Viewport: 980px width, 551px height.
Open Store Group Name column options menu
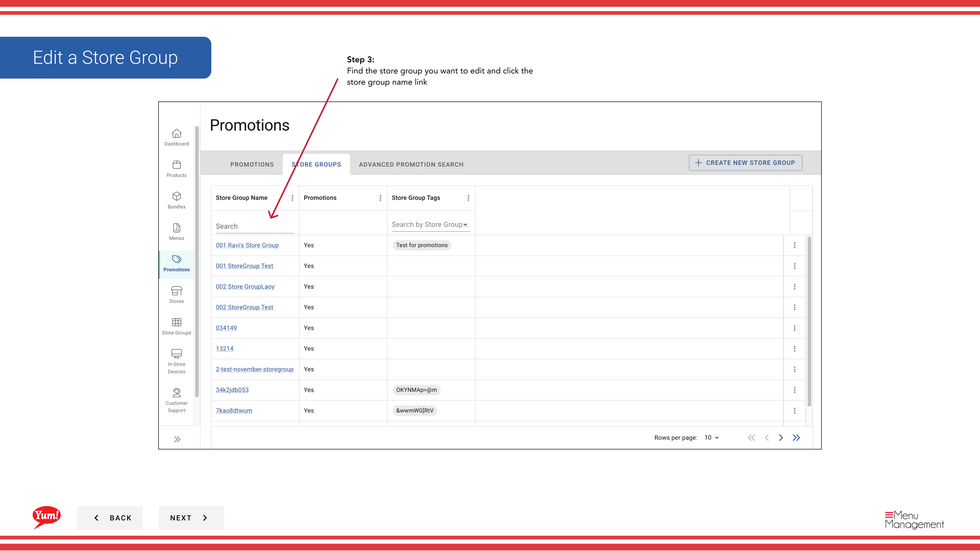tap(292, 198)
